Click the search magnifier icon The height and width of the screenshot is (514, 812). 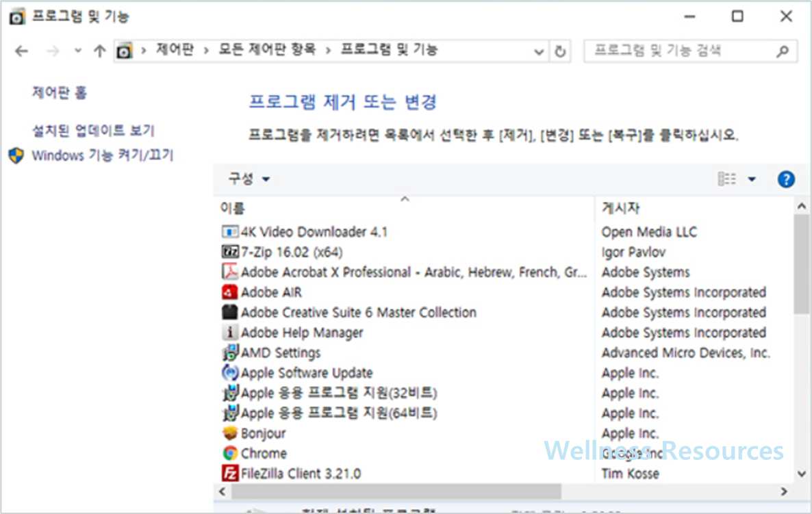click(783, 51)
